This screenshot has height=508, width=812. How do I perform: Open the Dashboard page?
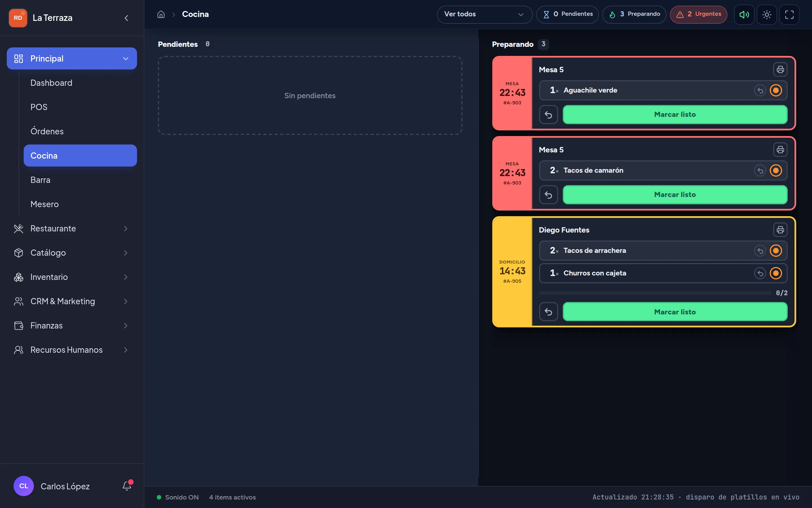click(80, 83)
